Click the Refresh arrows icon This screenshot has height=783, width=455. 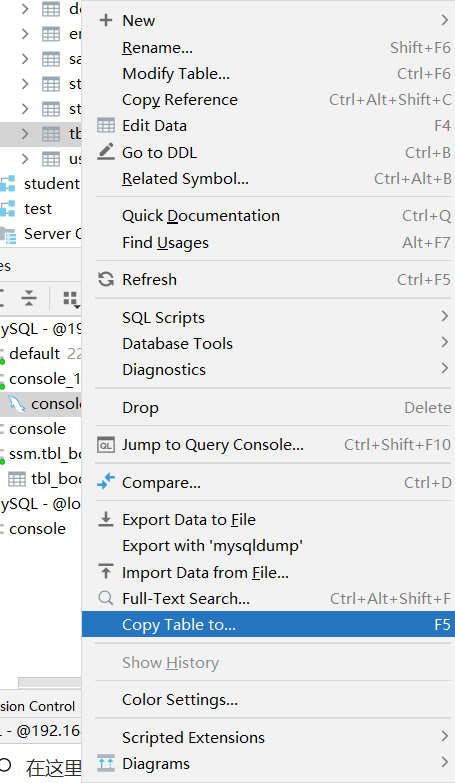point(106,279)
